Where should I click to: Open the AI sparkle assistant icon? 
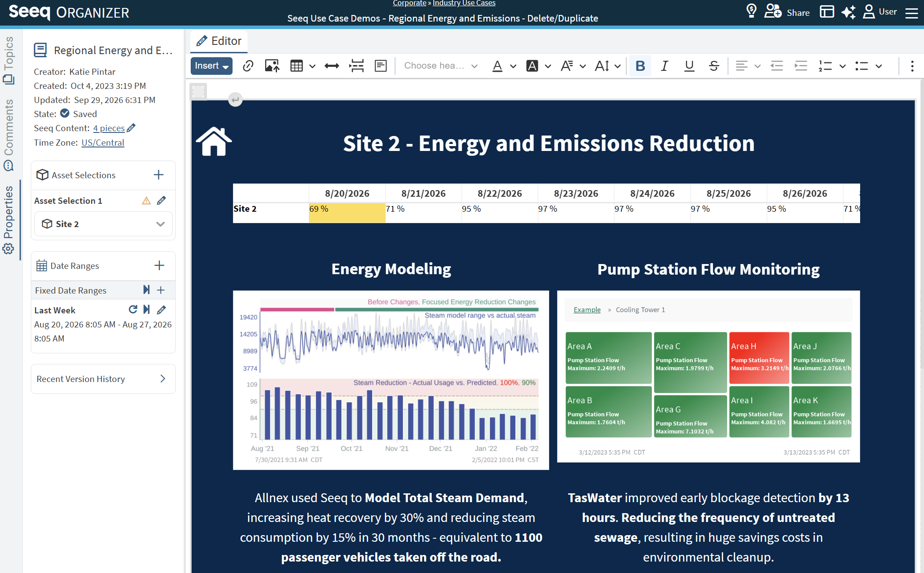coord(848,12)
